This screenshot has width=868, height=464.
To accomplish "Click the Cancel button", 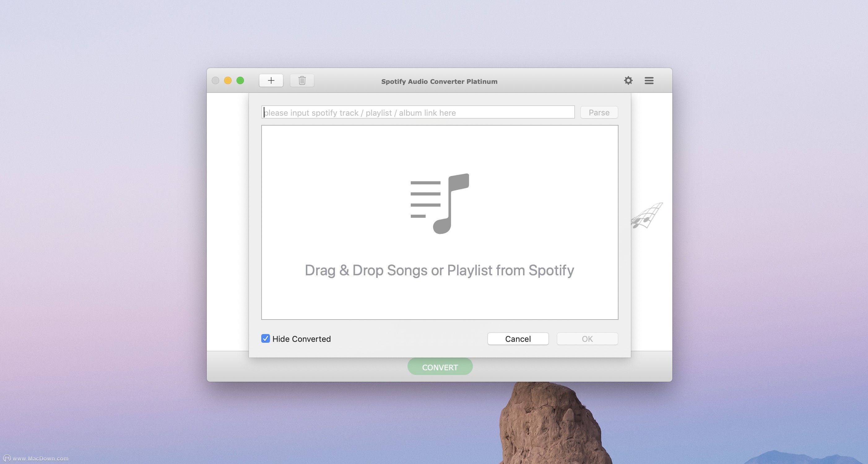I will point(518,339).
